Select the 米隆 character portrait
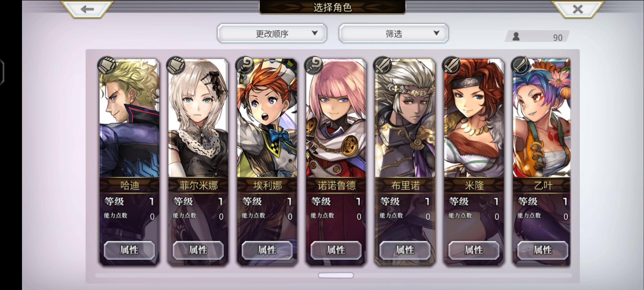The width and height of the screenshot is (644, 290). coord(474,118)
